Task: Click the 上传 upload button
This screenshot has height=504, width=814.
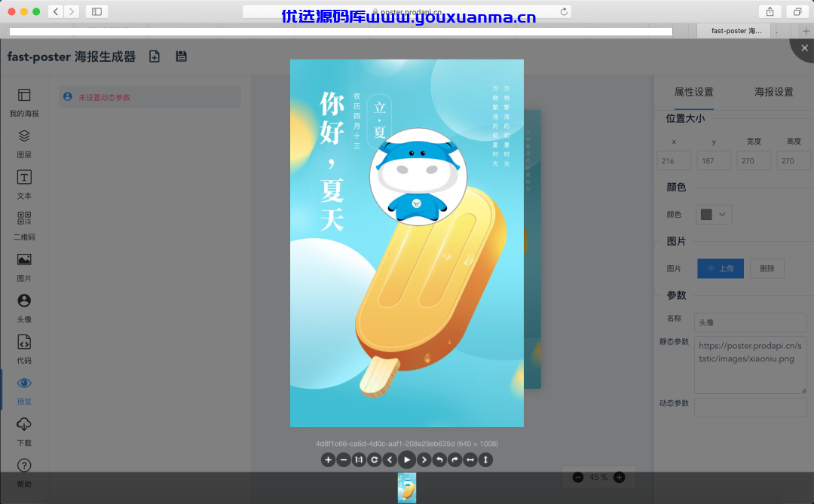Action: coord(721,268)
